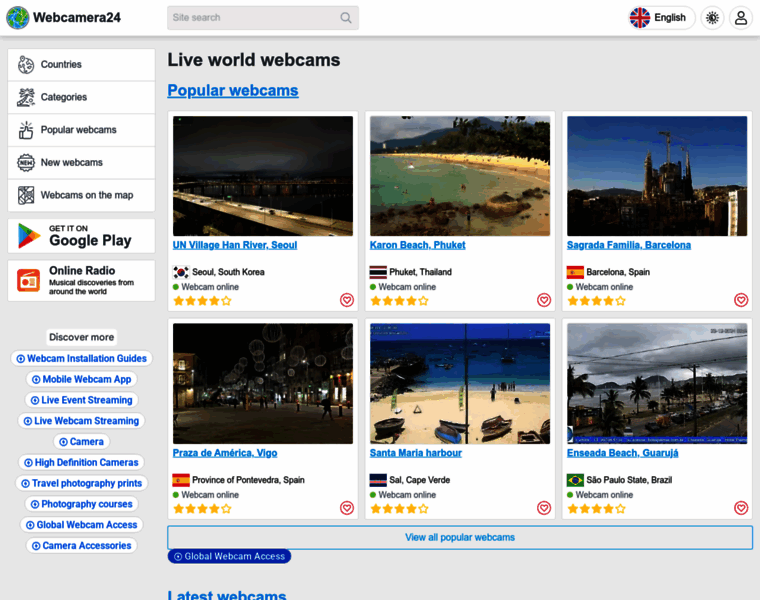Favorite the Karon Beach webcam heart
The width and height of the screenshot is (760, 600).
(544, 300)
